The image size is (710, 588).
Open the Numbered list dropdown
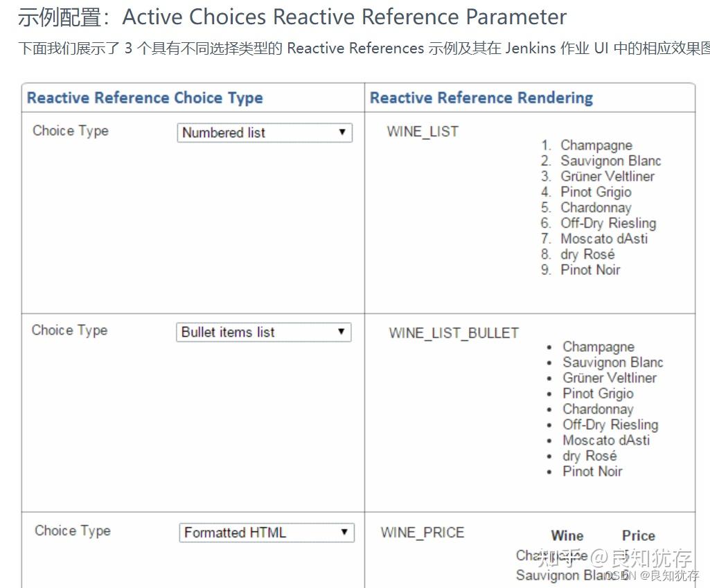(x=265, y=132)
